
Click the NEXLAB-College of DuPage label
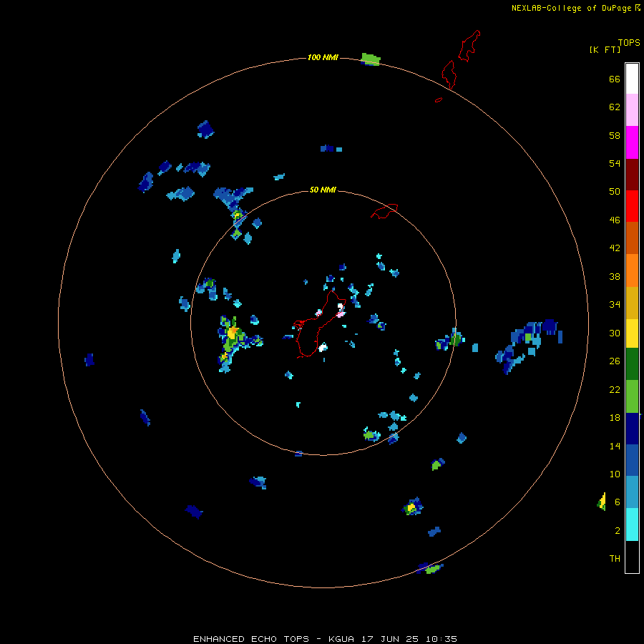click(x=571, y=8)
